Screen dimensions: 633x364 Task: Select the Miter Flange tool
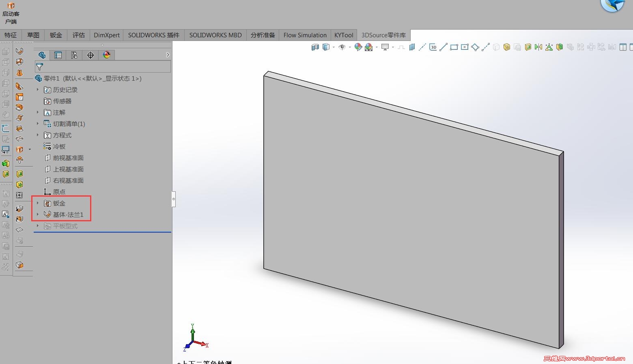pyautogui.click(x=19, y=97)
